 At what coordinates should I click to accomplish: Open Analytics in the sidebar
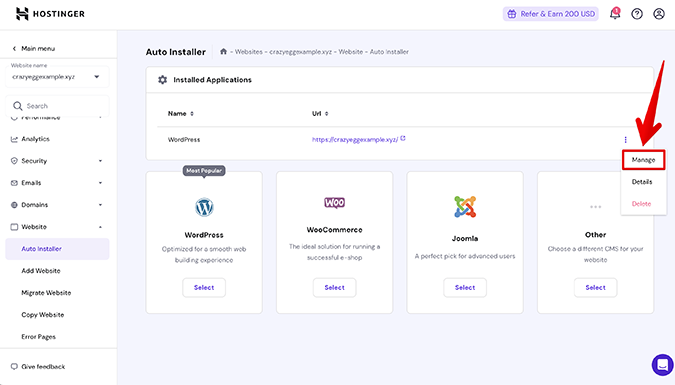coord(35,139)
